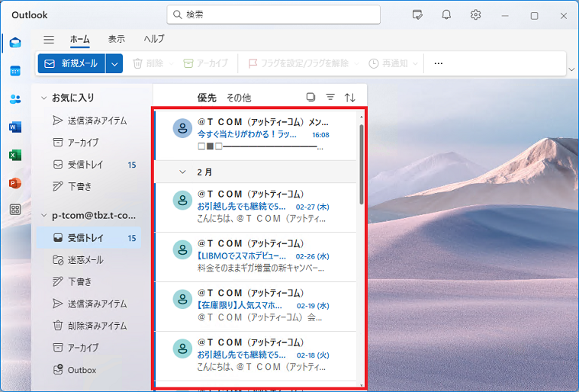
Task: Open the 【LIBMOでスマホデビュー email
Action: (x=256, y=257)
